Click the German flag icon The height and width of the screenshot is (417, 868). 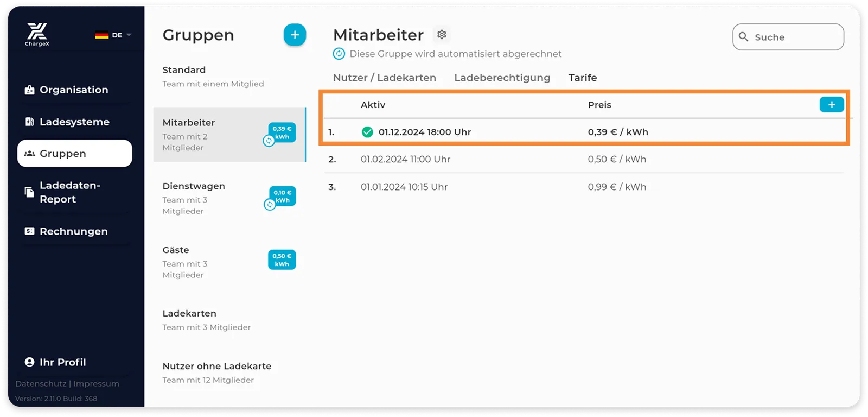coord(101,35)
